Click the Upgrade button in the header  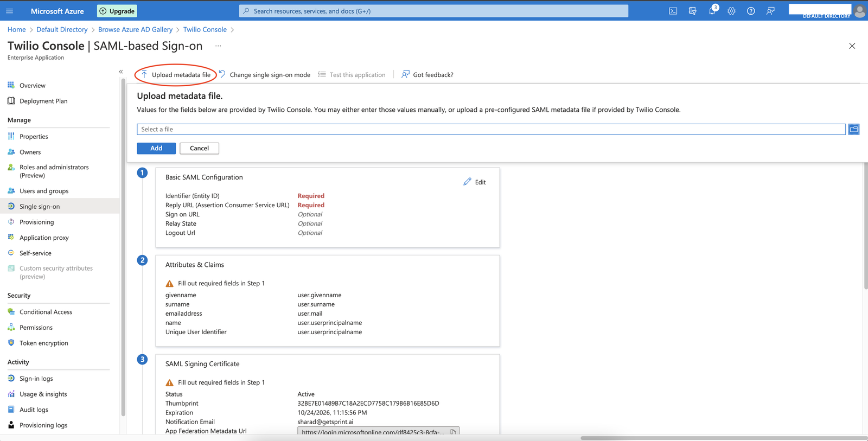[x=117, y=11]
